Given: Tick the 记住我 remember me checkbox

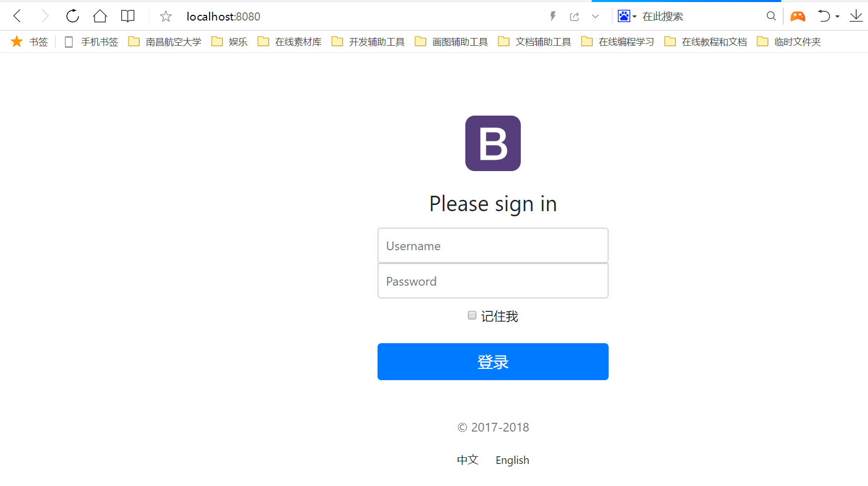Looking at the screenshot, I should [x=472, y=315].
